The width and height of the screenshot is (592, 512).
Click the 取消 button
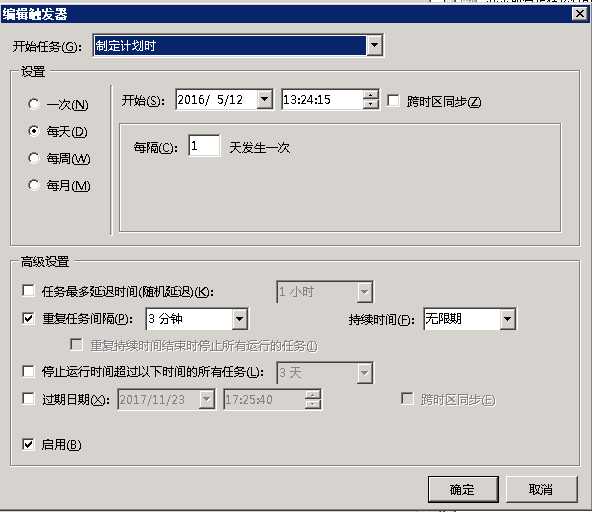point(541,489)
